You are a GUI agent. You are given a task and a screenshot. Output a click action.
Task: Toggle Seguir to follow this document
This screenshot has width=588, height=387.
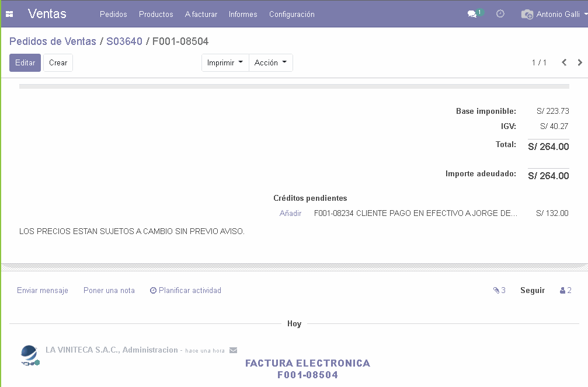tap(532, 290)
